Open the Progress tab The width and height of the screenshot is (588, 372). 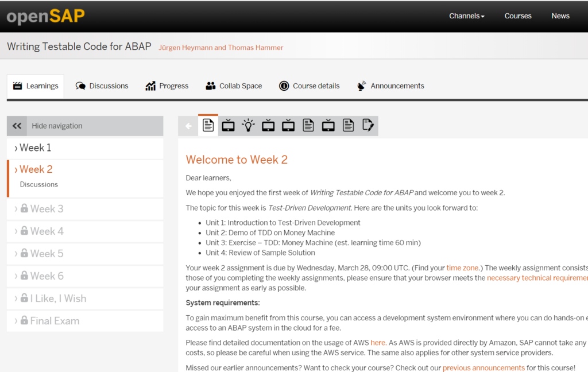point(167,86)
